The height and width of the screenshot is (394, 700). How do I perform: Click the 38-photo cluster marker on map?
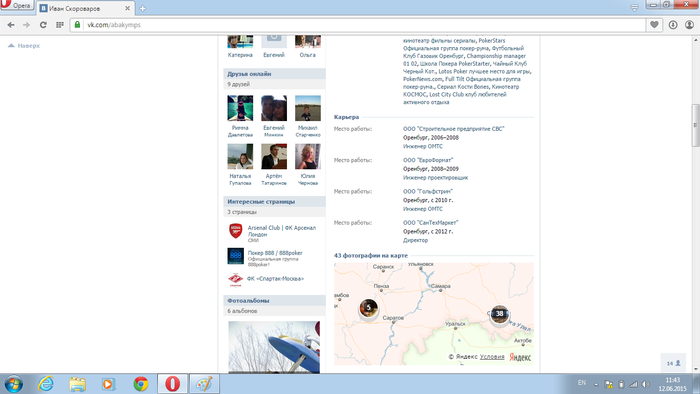coord(500,314)
